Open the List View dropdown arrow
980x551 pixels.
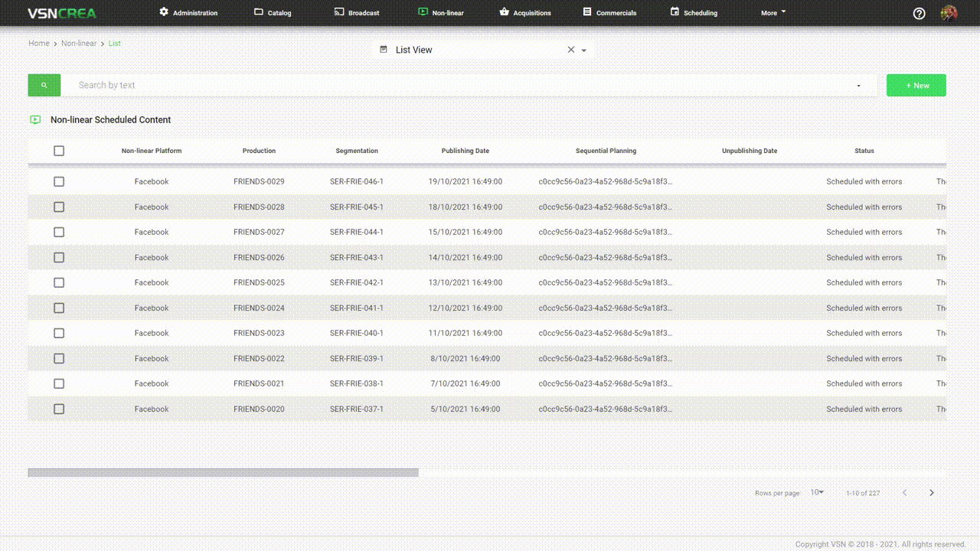[x=584, y=51]
